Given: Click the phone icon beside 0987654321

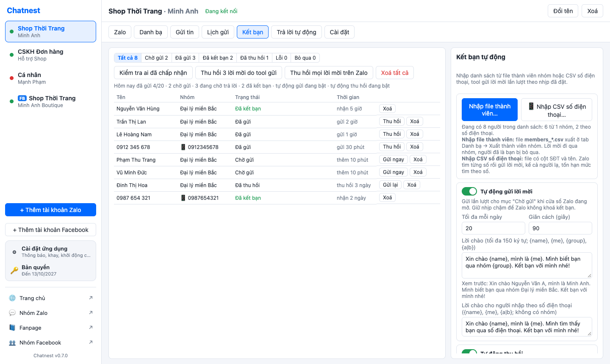Looking at the screenshot, I should pyautogui.click(x=183, y=198).
